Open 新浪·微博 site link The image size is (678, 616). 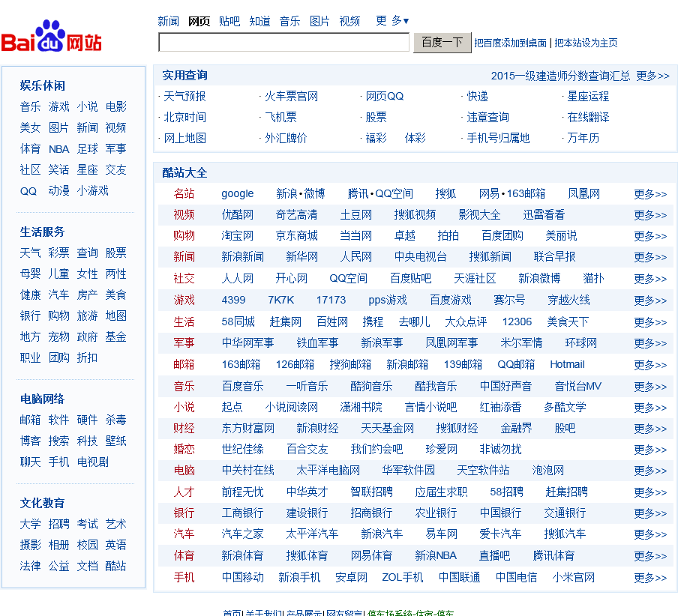pyautogui.click(x=301, y=193)
